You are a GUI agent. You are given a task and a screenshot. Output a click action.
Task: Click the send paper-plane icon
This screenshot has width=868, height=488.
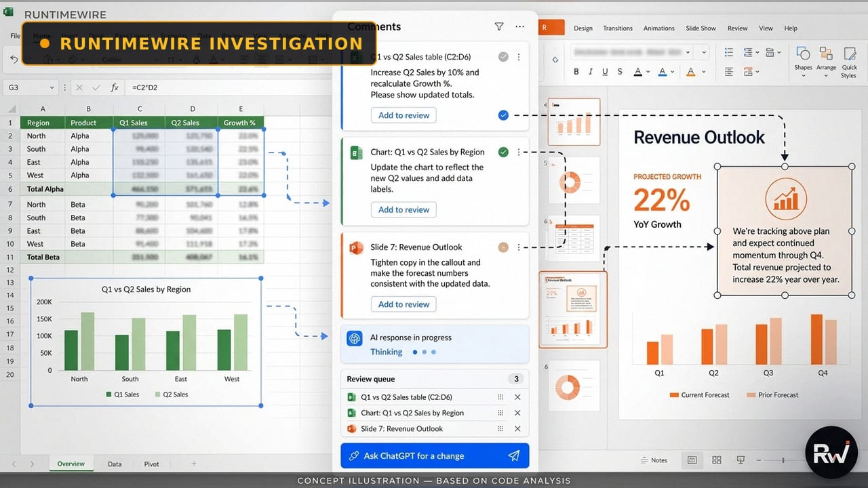514,456
